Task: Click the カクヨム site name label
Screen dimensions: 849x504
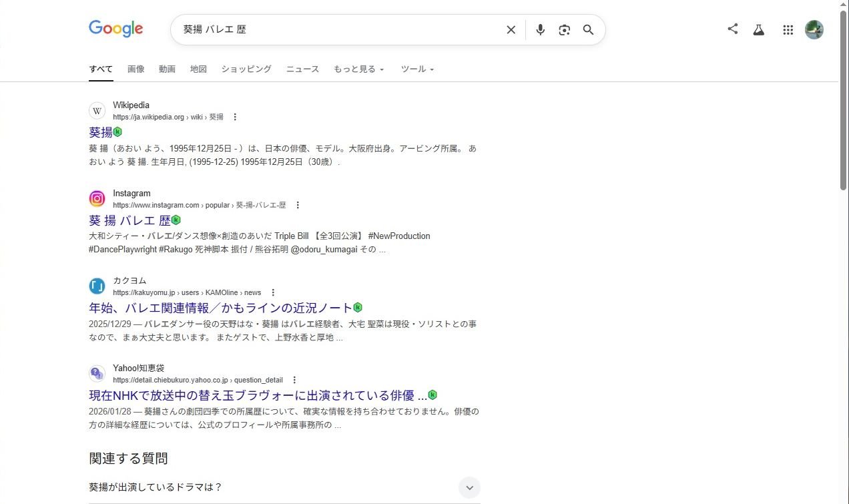Action: 129,280
